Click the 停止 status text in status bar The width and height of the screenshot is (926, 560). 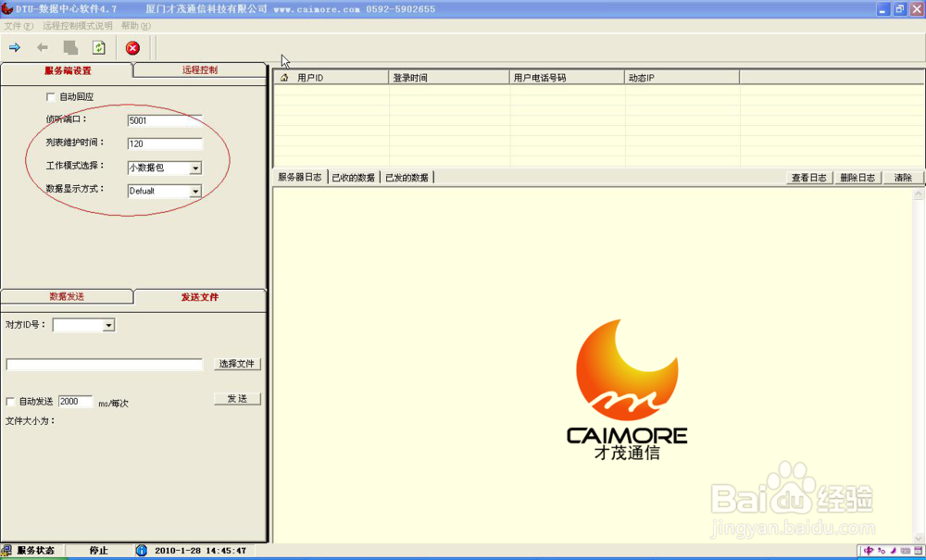pyautogui.click(x=99, y=551)
